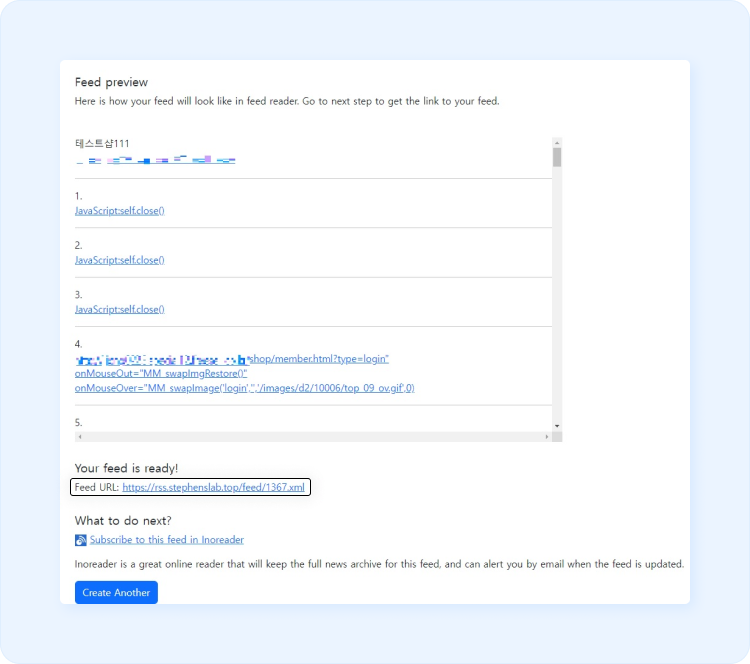Click the horizontal scrollbar track in preview
Screen dimensions: 750x664
312,437
